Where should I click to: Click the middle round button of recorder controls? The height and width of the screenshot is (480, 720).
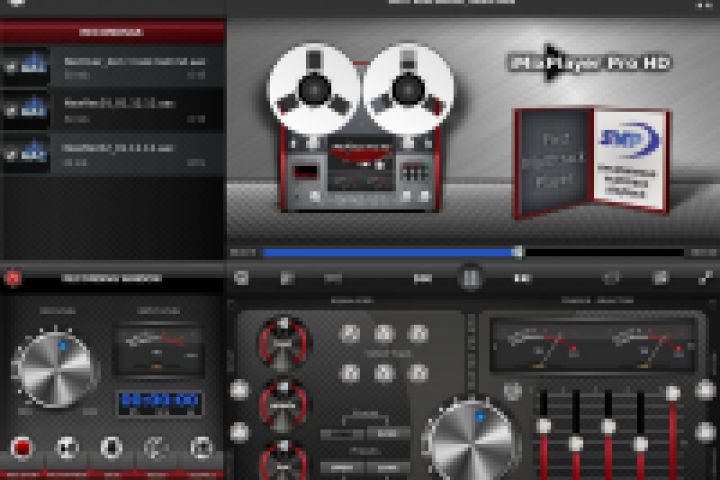click(112, 447)
